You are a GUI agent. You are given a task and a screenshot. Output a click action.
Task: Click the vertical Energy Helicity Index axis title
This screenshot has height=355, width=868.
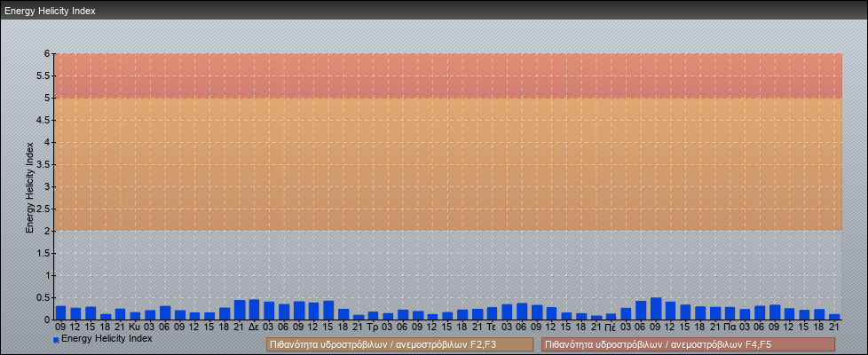pos(30,186)
